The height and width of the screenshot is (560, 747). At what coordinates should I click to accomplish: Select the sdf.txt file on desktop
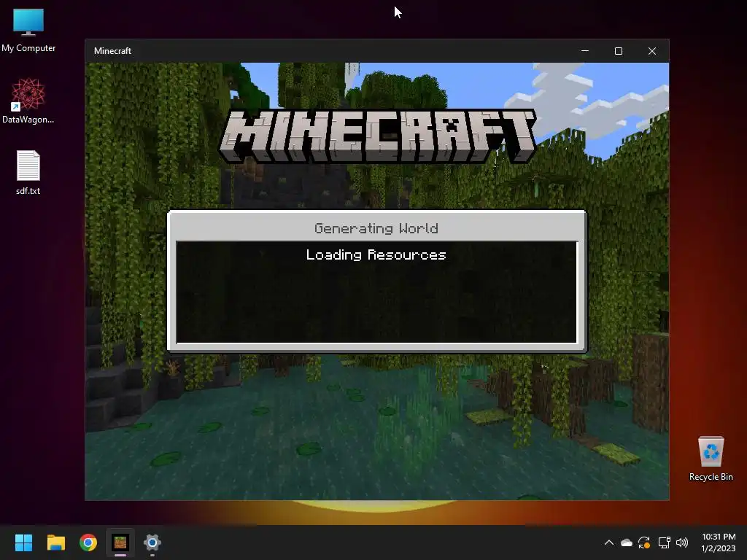28,172
